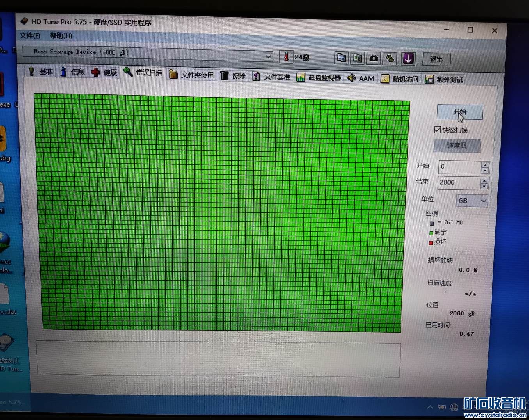The height and width of the screenshot is (420, 529).
Task: Go to the 擦除 erase tab
Action: pos(233,76)
